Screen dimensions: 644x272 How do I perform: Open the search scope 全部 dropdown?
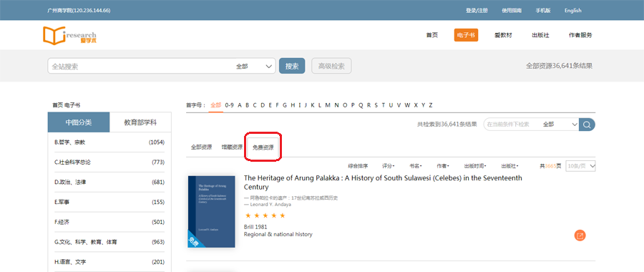pos(255,66)
